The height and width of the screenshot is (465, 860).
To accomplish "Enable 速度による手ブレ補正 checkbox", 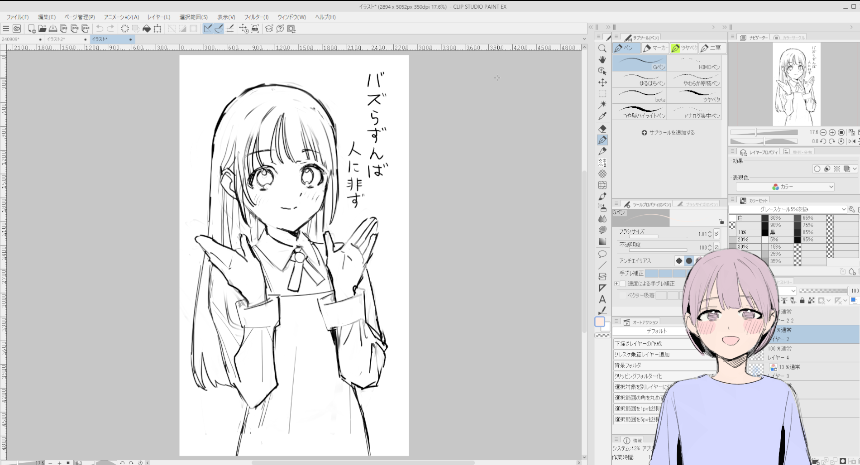I will 623,283.
